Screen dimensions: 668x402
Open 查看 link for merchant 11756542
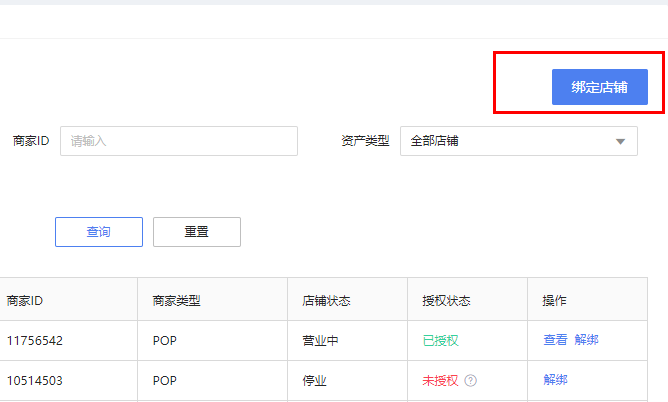tap(555, 340)
